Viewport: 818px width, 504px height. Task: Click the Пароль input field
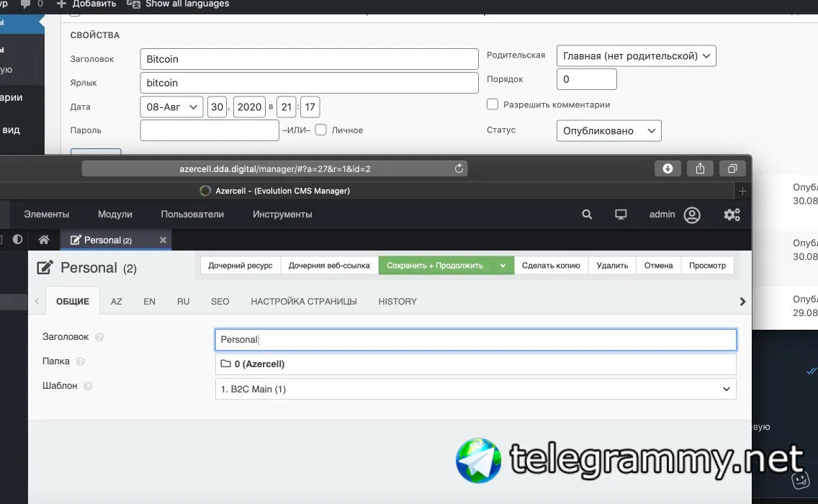point(210,130)
